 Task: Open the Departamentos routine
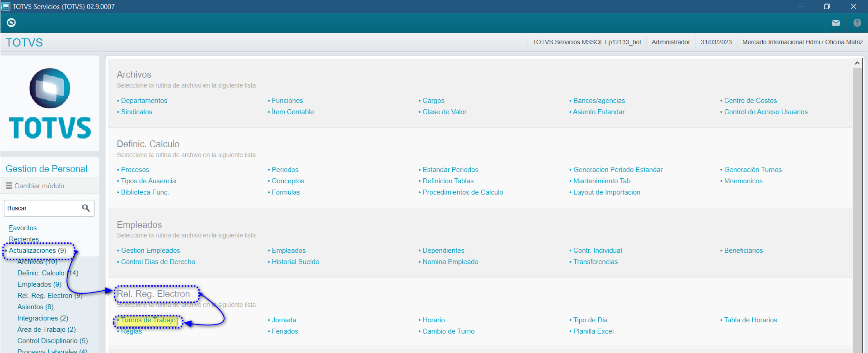[x=144, y=101]
